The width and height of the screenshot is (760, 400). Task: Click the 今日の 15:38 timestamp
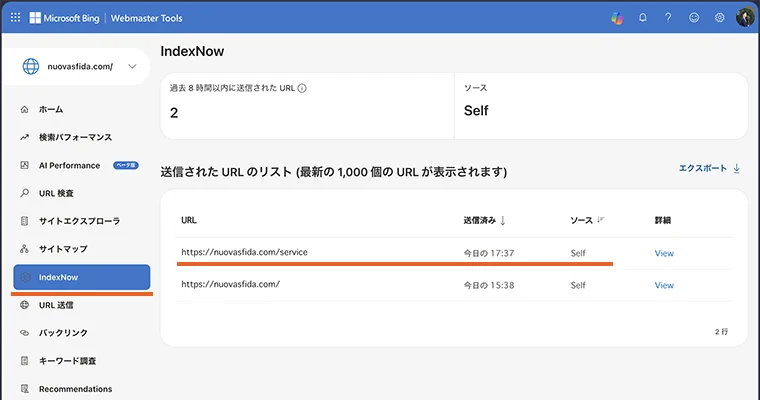(x=489, y=285)
